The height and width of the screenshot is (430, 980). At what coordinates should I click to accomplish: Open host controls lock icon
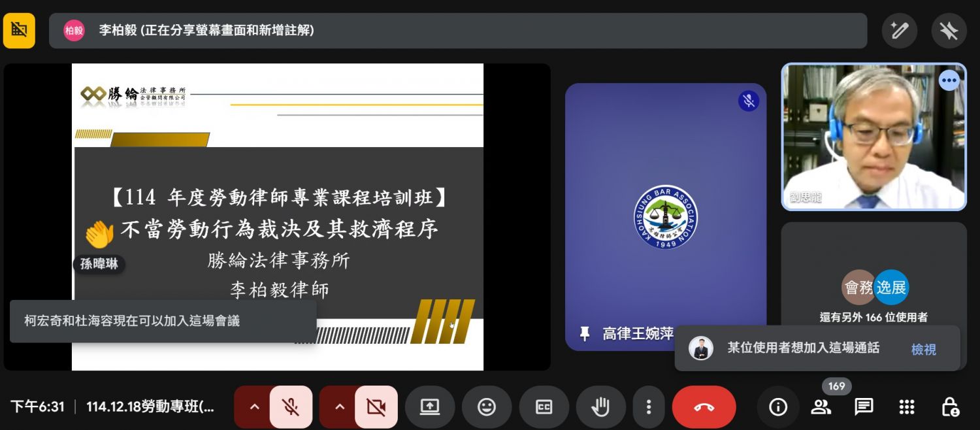point(950,407)
